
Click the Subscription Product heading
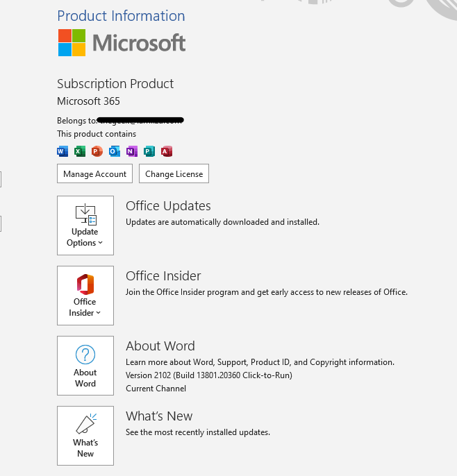coord(115,84)
